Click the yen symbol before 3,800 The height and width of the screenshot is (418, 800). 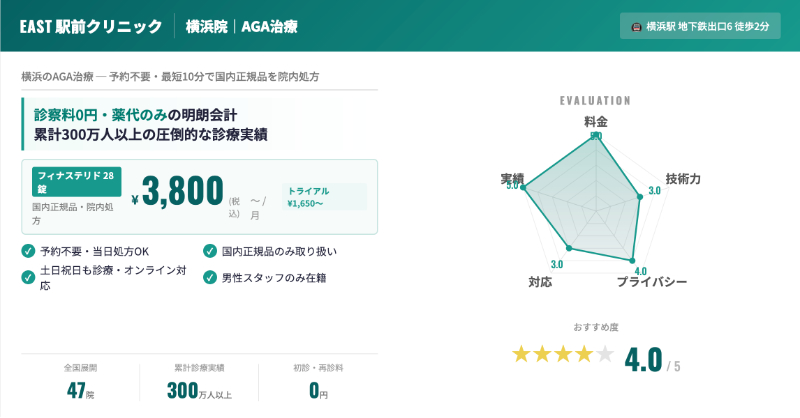click(x=134, y=198)
